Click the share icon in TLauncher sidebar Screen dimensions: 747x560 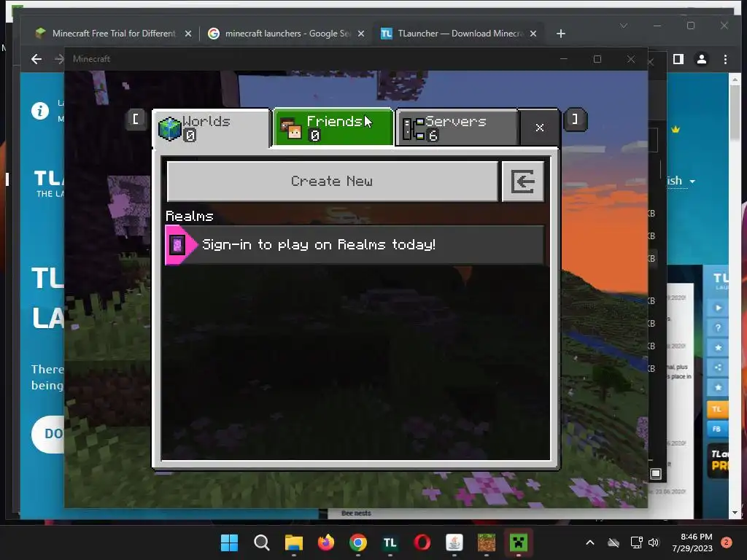pyautogui.click(x=718, y=367)
